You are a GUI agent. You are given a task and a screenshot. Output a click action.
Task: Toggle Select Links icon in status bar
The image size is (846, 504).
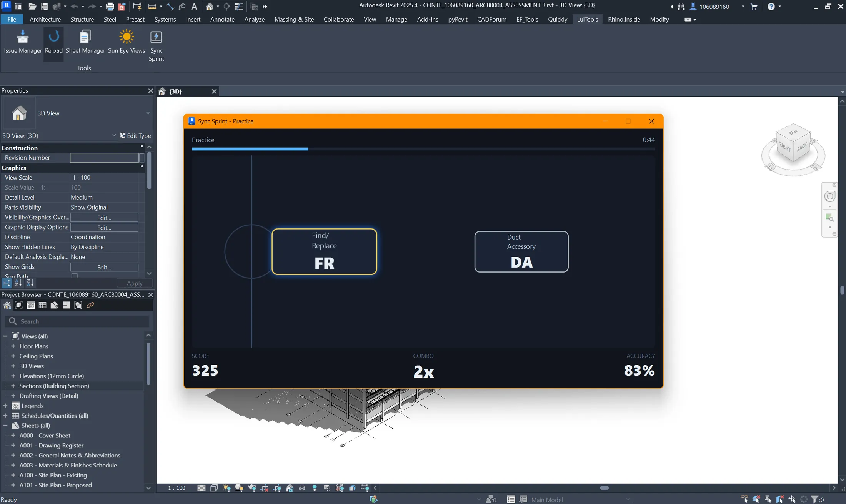tap(744, 499)
